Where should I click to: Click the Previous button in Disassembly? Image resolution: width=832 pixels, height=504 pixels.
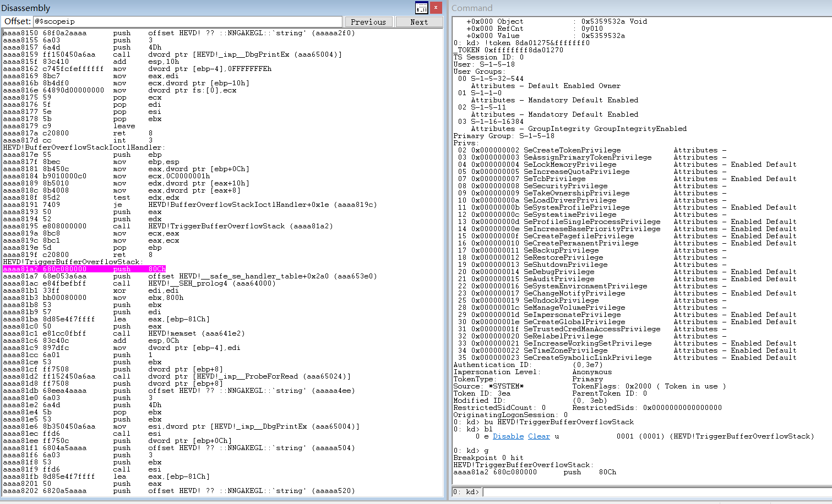pos(368,22)
